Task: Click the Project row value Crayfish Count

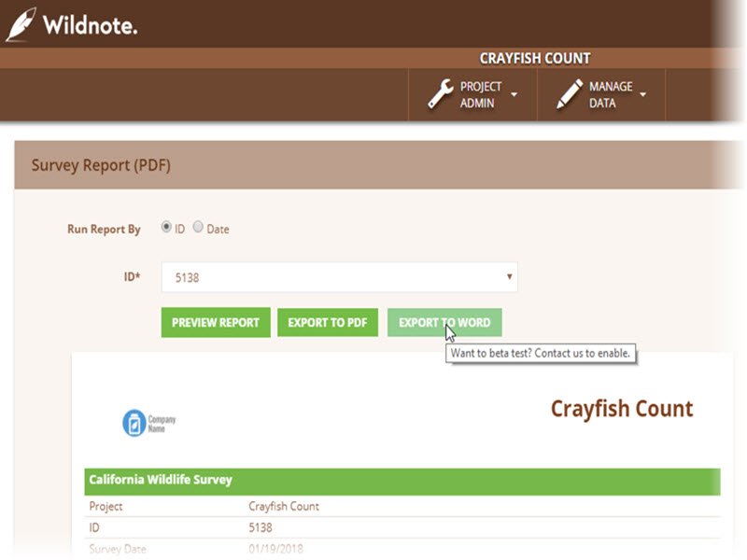Action: (284, 506)
